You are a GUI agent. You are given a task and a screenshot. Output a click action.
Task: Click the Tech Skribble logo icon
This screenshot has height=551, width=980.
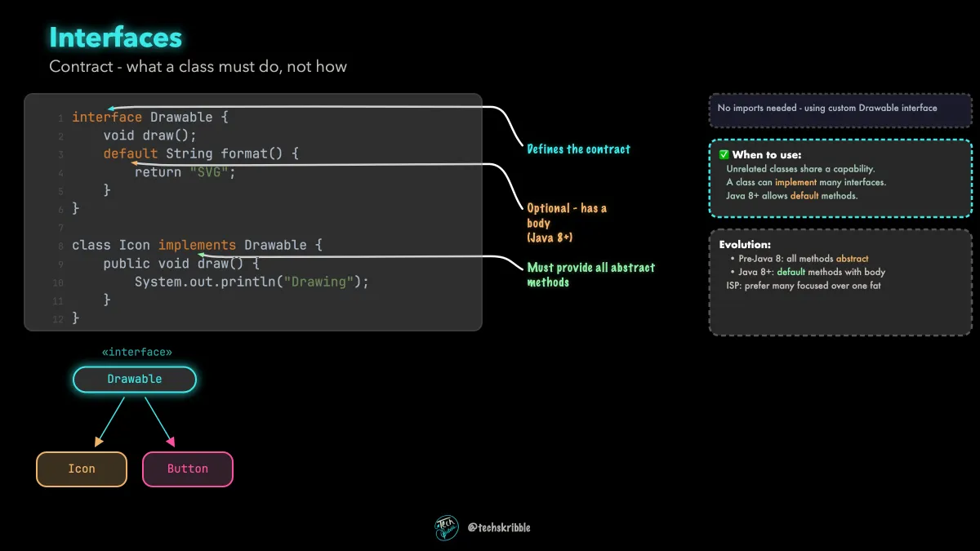447,527
